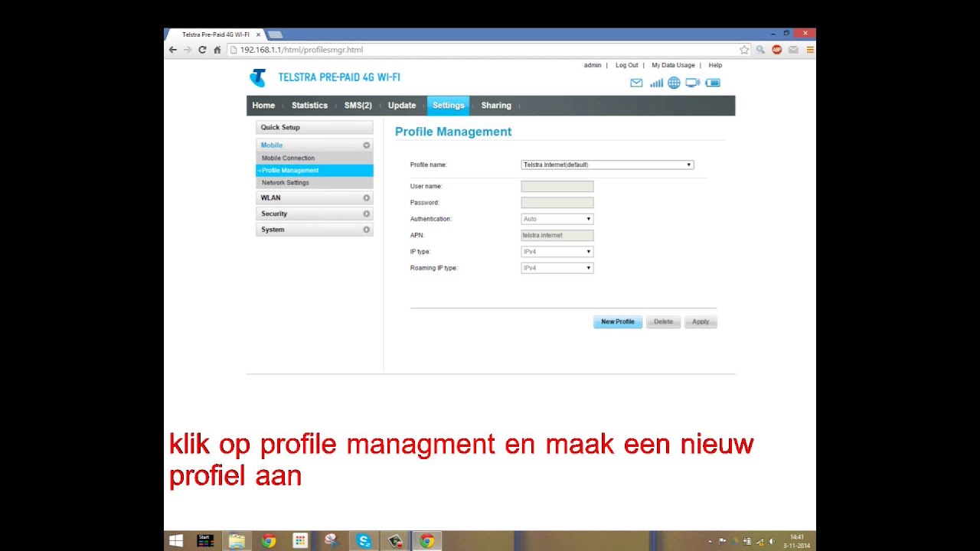The width and height of the screenshot is (980, 551).
Task: Click the browser back arrow
Action: tap(172, 50)
